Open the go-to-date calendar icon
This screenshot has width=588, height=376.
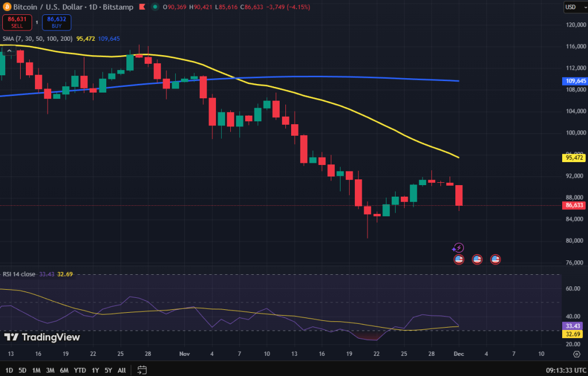[x=142, y=370]
